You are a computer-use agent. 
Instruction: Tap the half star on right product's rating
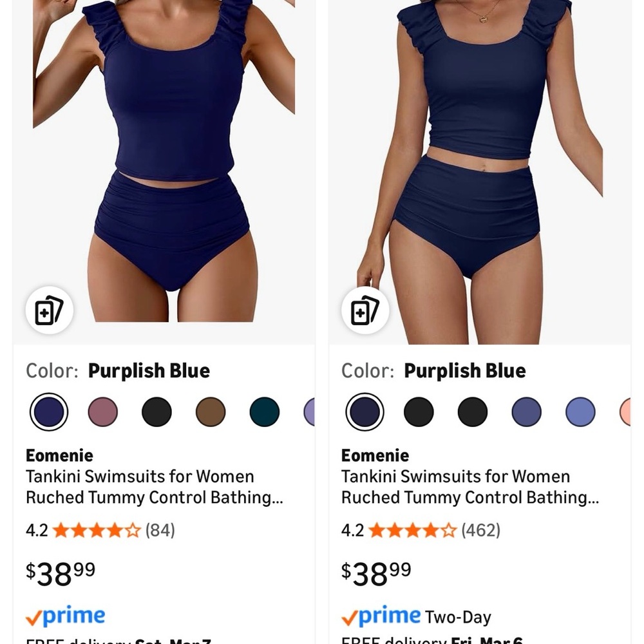point(449,529)
